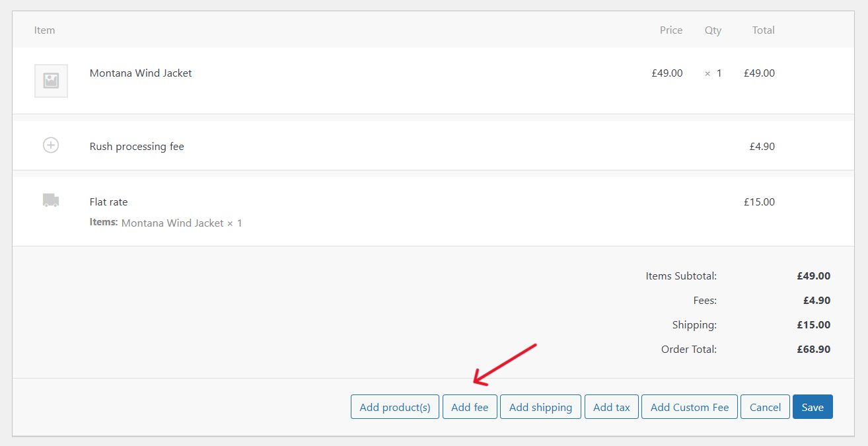Click the Total column header
Viewport: 868px width, 446px height.
click(763, 30)
